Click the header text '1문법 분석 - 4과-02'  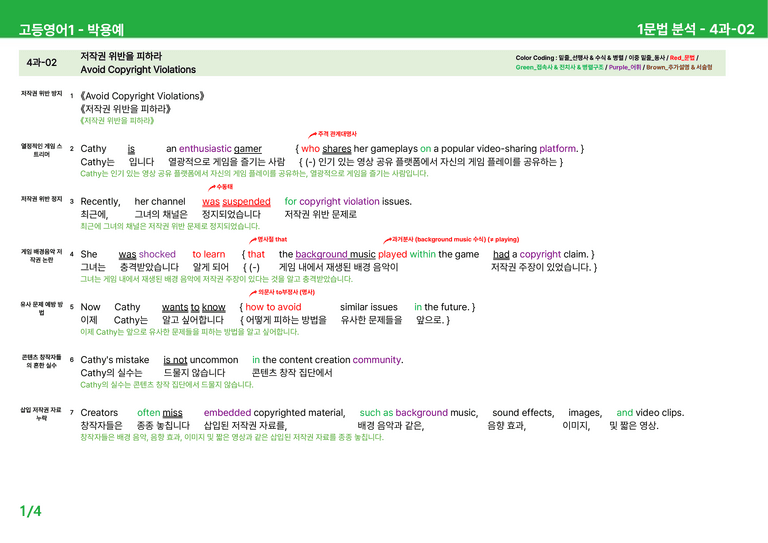696,29
